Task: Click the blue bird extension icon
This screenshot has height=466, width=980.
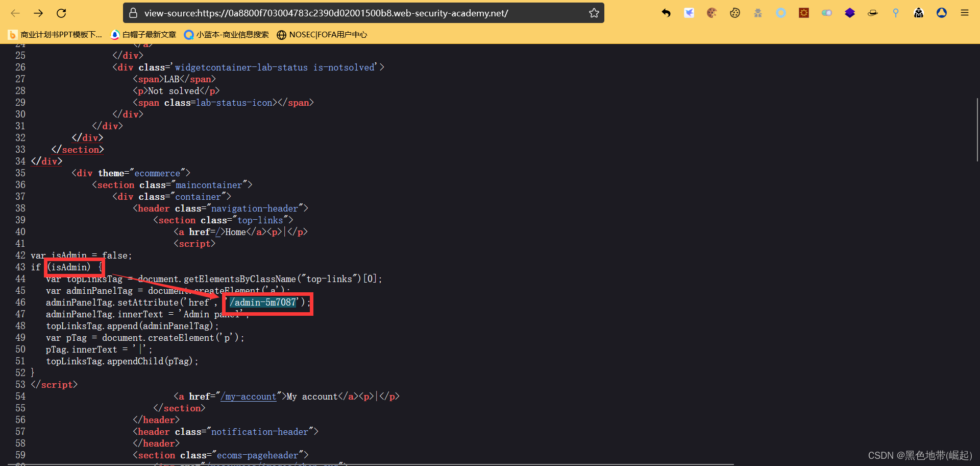Action: 689,13
